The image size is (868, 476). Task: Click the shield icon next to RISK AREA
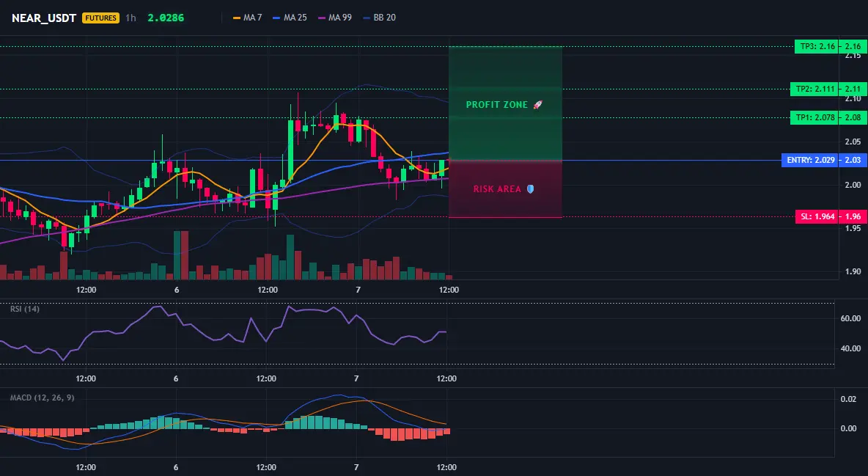click(530, 189)
